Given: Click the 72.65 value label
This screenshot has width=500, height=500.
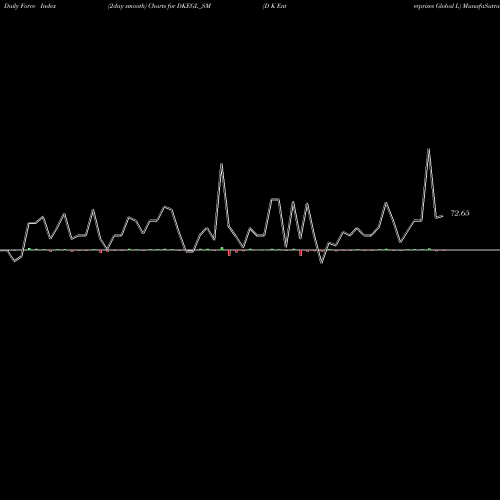Looking at the screenshot, I should (x=460, y=213).
